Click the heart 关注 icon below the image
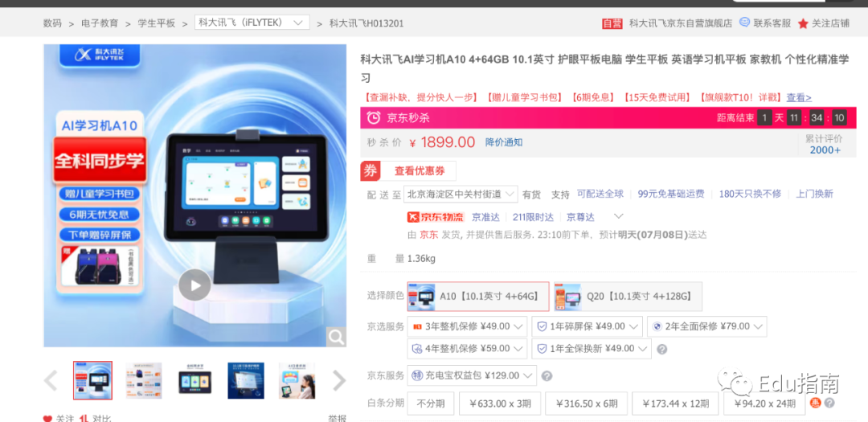The width and height of the screenshot is (868, 422). pyautogui.click(x=47, y=418)
